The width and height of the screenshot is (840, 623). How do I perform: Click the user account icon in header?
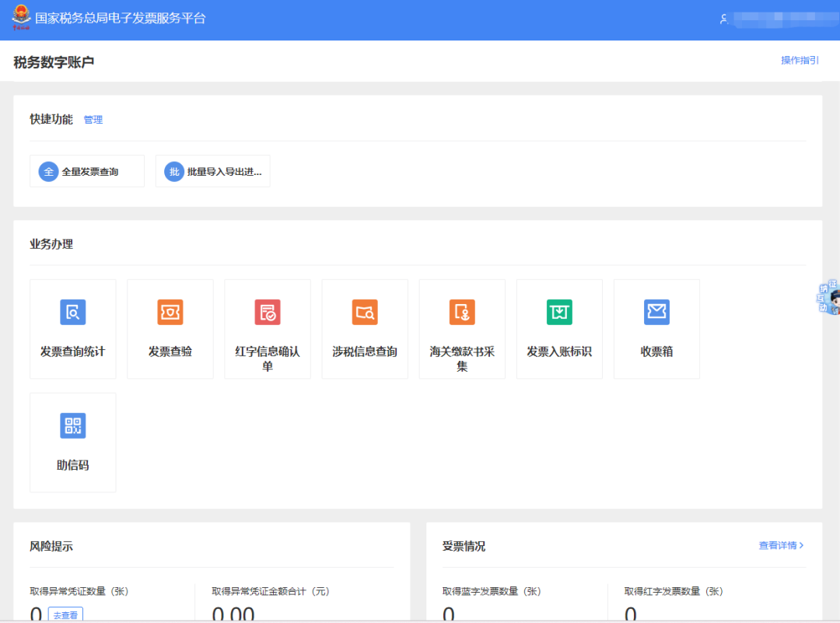pos(724,19)
